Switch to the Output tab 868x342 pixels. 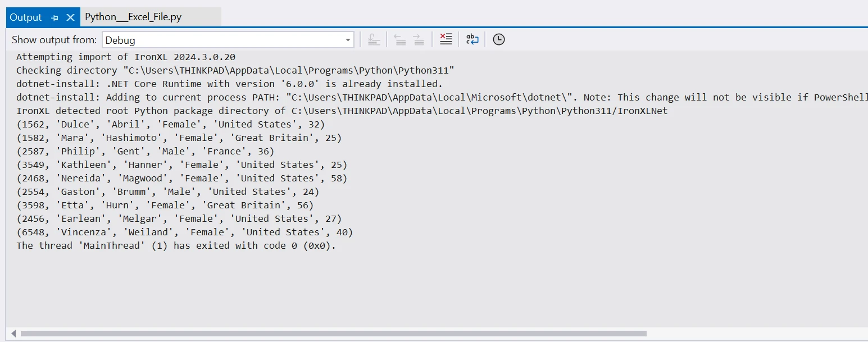(25, 17)
